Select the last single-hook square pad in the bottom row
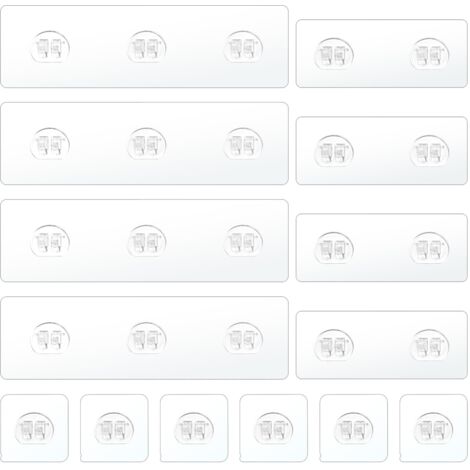This screenshot has height=470, width=470. 433,428
